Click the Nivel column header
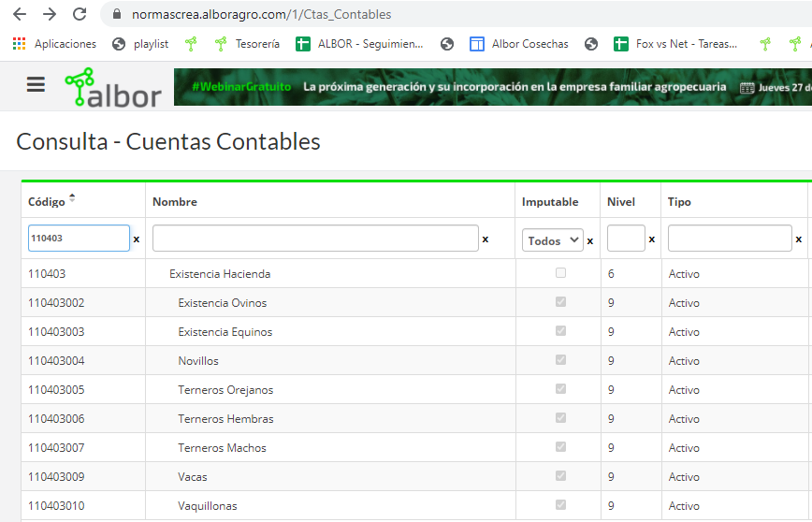The width and height of the screenshot is (812, 522). [x=621, y=201]
